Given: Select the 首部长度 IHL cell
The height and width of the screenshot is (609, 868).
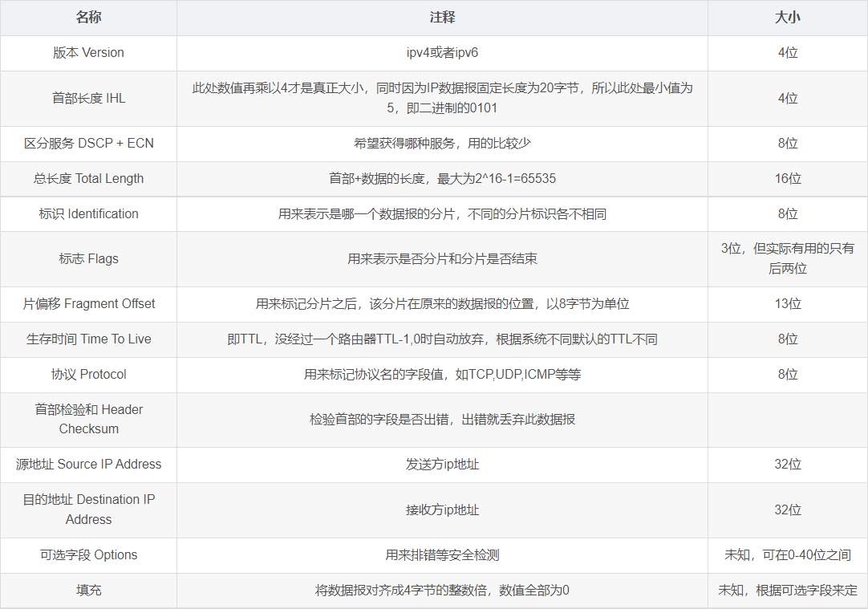Looking at the screenshot, I should click(x=88, y=98).
